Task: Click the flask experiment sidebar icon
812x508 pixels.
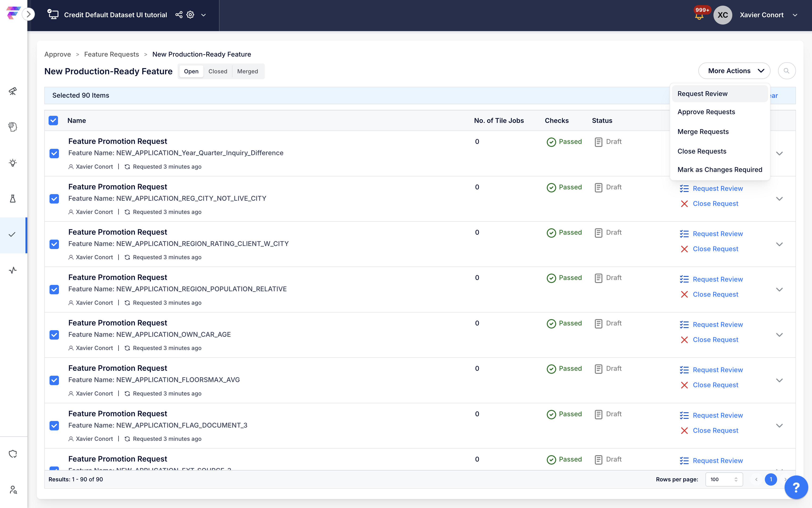Action: point(13,199)
